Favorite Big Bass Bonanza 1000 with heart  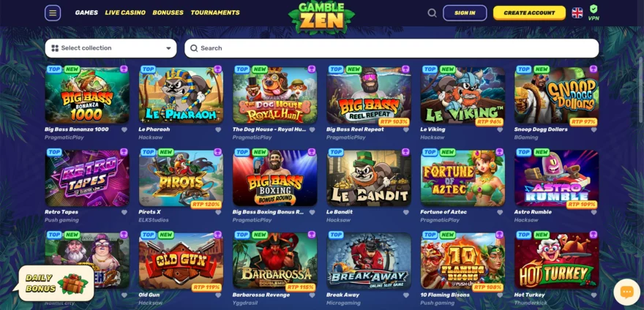(124, 129)
